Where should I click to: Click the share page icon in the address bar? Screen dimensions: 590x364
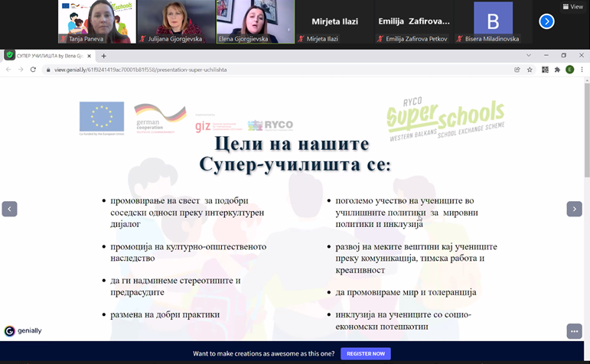[517, 70]
